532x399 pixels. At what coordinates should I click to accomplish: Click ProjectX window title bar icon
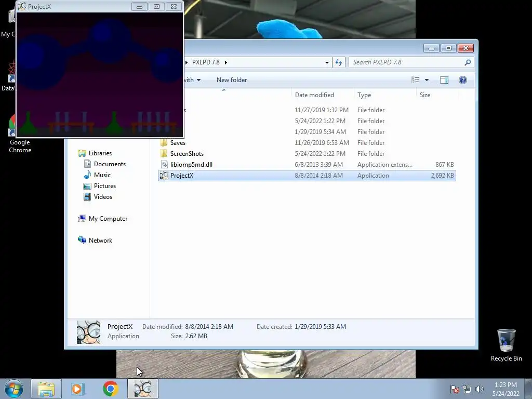coord(22,6)
